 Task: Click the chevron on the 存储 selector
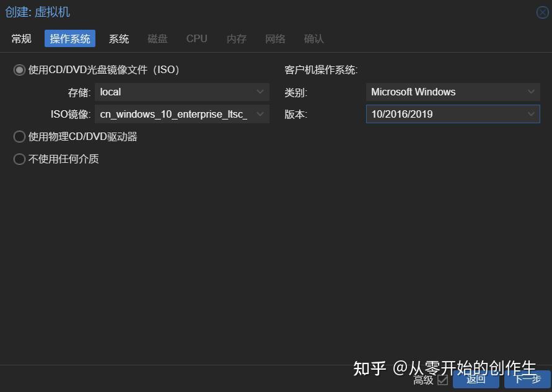click(x=260, y=92)
